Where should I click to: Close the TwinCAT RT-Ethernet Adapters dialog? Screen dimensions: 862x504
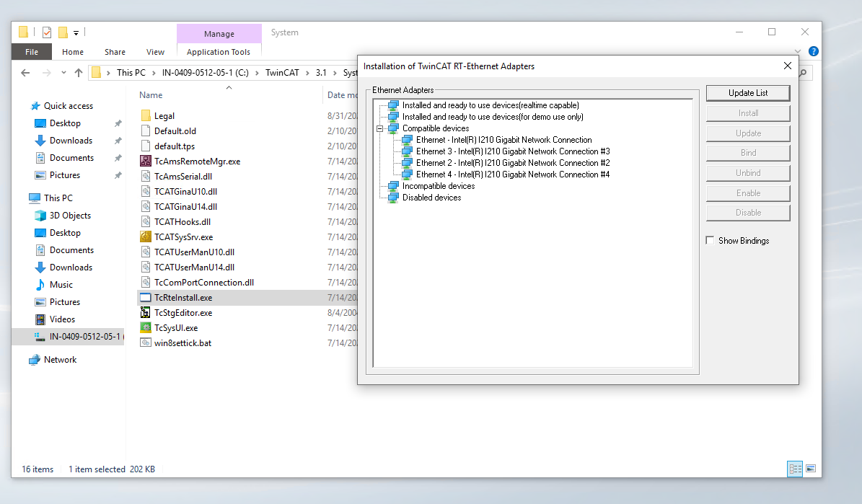pyautogui.click(x=787, y=66)
